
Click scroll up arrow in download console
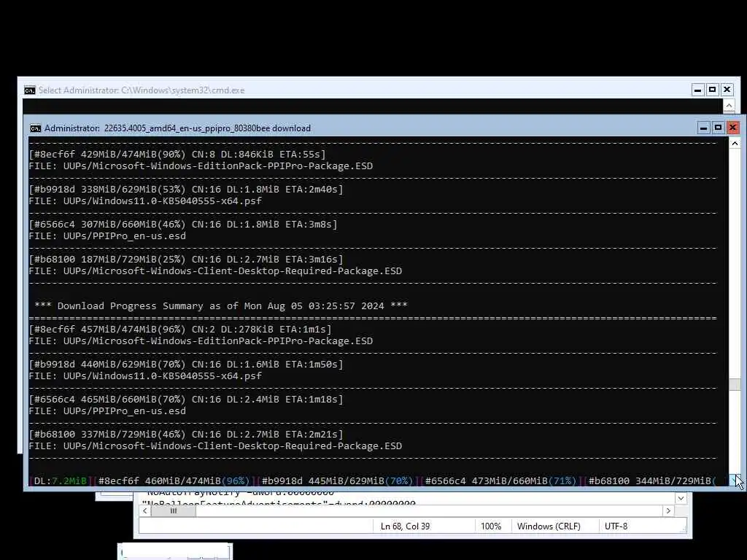[735, 144]
